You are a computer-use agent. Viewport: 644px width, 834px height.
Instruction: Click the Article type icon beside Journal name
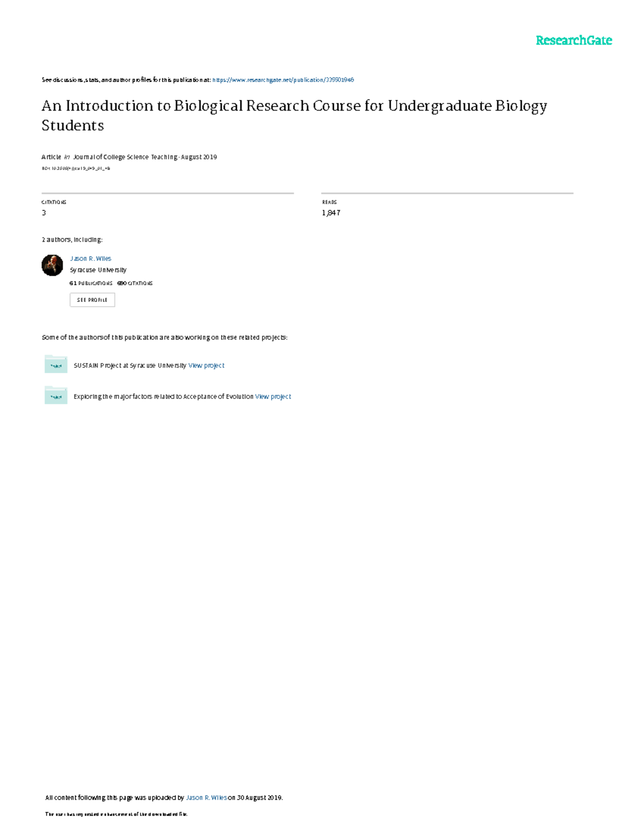point(66,157)
